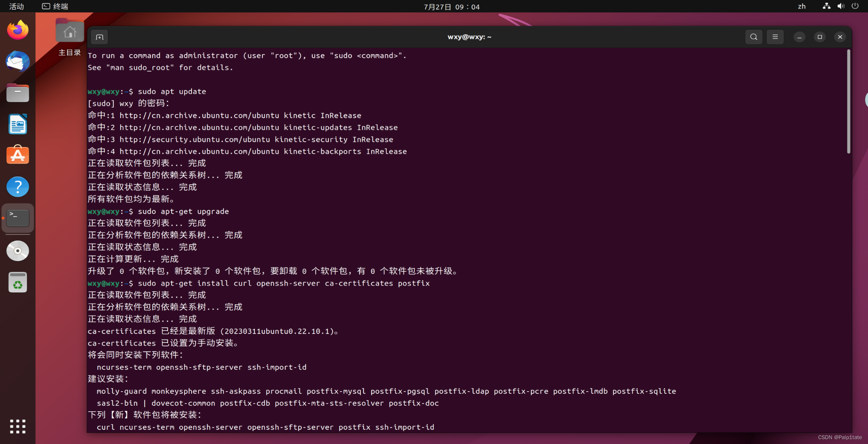Click 'See "man sudo_root" for details.' line
The height and width of the screenshot is (444, 868).
coord(160,68)
